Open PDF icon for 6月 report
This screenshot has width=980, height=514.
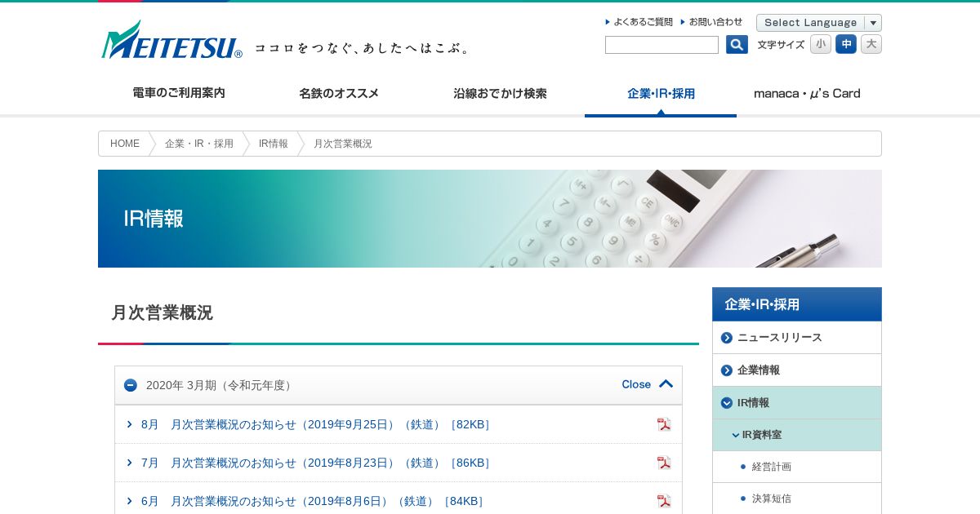(664, 501)
